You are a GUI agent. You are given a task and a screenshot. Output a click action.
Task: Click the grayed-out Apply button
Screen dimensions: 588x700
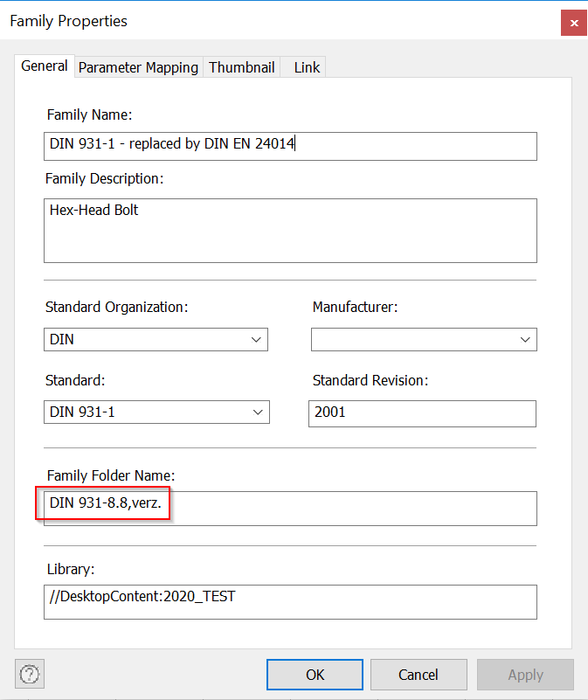pos(525,674)
